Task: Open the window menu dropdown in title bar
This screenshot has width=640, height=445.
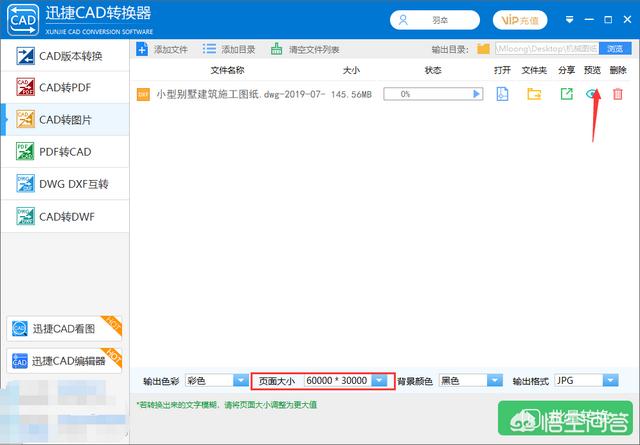Action: click(570, 19)
